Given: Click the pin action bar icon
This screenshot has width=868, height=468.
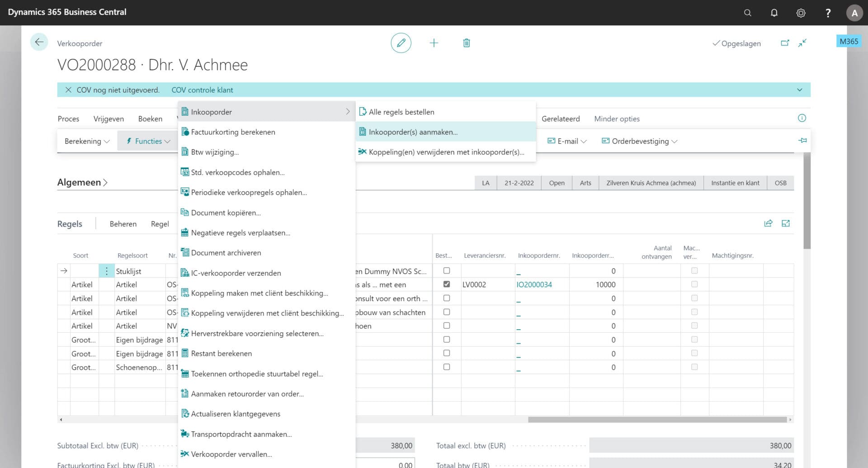Looking at the screenshot, I should [802, 141].
